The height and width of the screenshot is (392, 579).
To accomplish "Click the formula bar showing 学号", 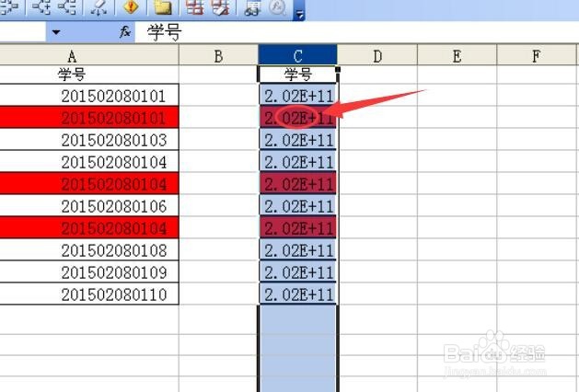I will (357, 32).
